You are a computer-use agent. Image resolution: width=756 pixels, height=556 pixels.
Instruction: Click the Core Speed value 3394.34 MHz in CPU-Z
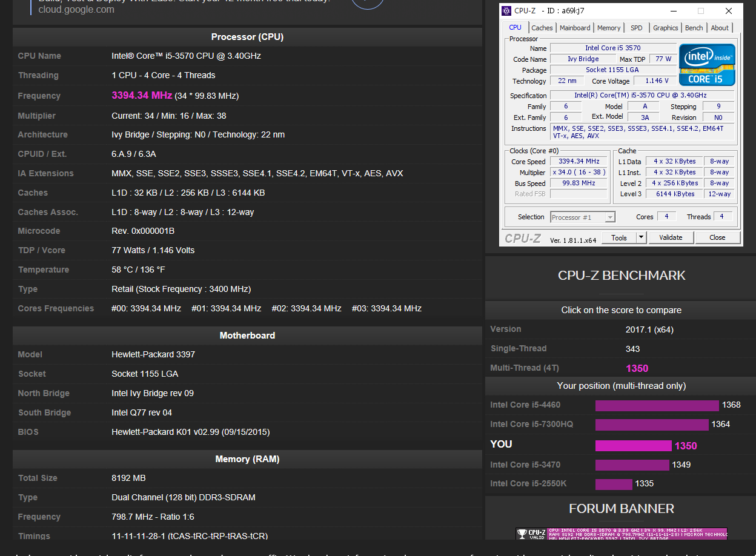[x=579, y=161]
